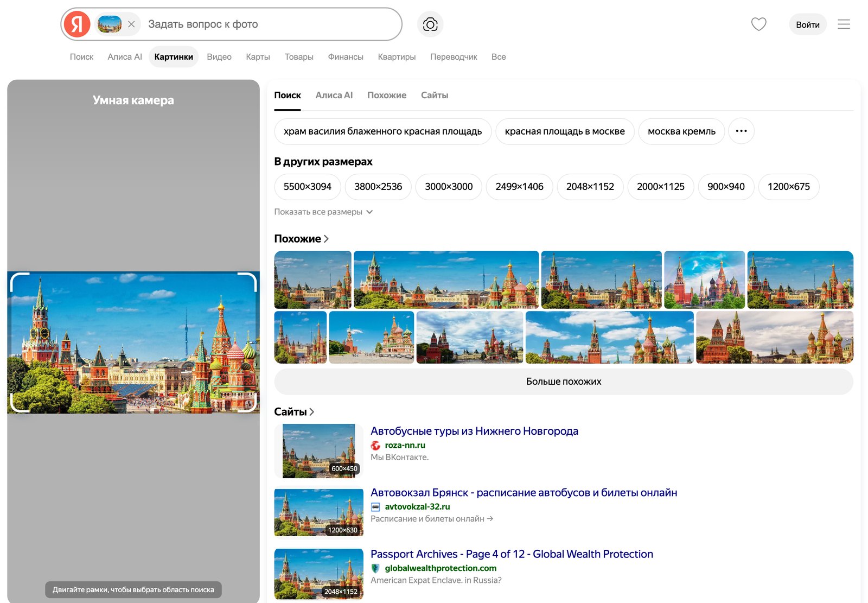Remove the uploaded photo from the search box
Screen dimensions: 868x603
click(x=131, y=24)
